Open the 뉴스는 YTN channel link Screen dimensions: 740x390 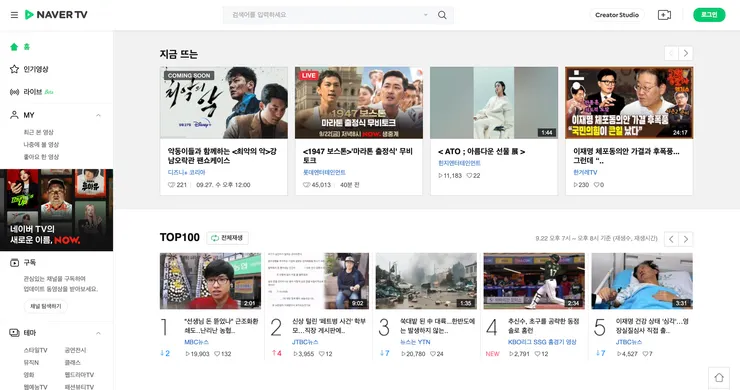click(x=415, y=342)
